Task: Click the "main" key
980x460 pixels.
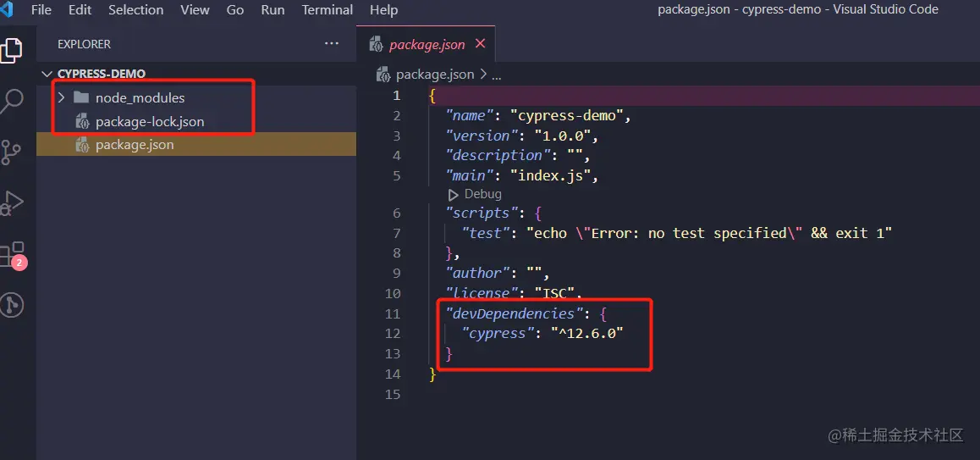Action: [468, 176]
